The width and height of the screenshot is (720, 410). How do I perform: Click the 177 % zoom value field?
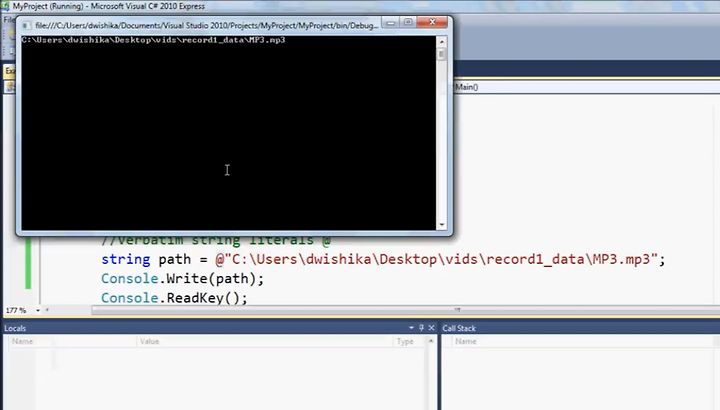coord(17,310)
